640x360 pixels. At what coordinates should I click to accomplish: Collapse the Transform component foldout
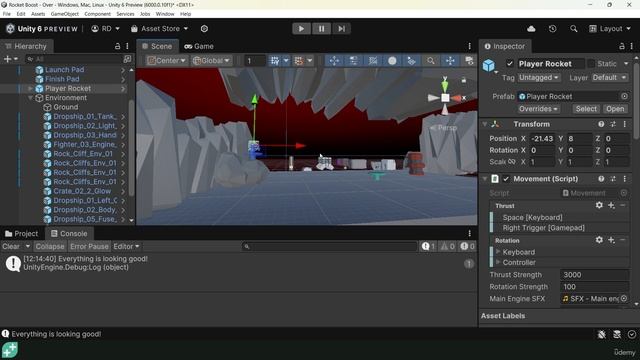[485, 124]
